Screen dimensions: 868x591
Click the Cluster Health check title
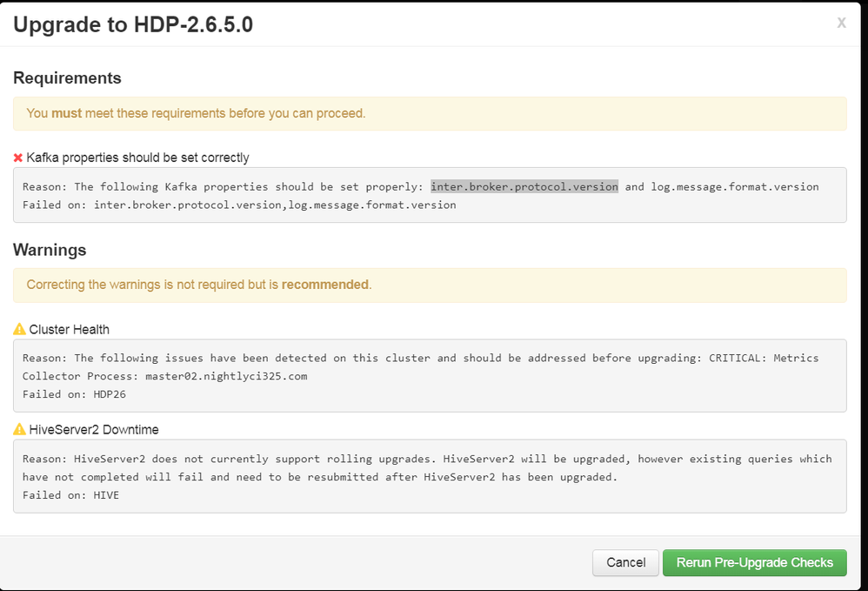[70, 329]
